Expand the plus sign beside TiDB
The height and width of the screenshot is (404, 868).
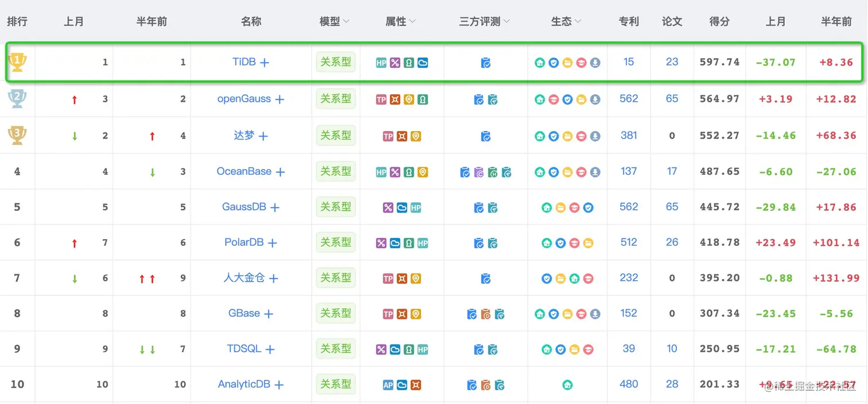tap(265, 63)
